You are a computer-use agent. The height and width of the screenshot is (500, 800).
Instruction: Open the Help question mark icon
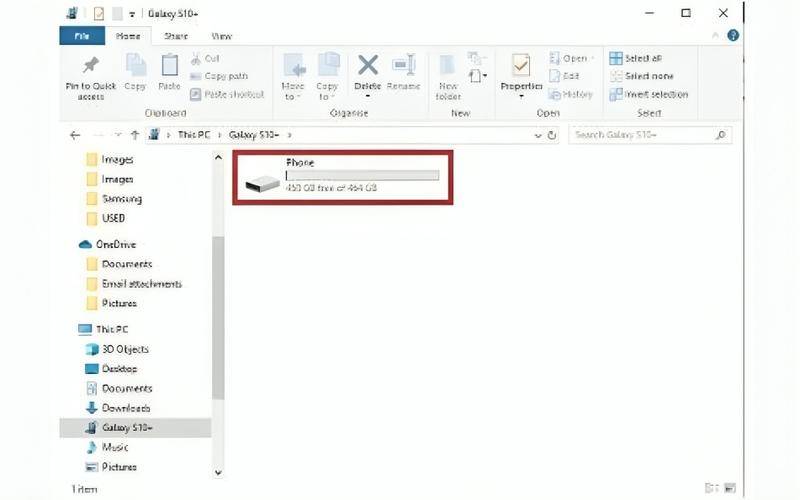tap(733, 35)
